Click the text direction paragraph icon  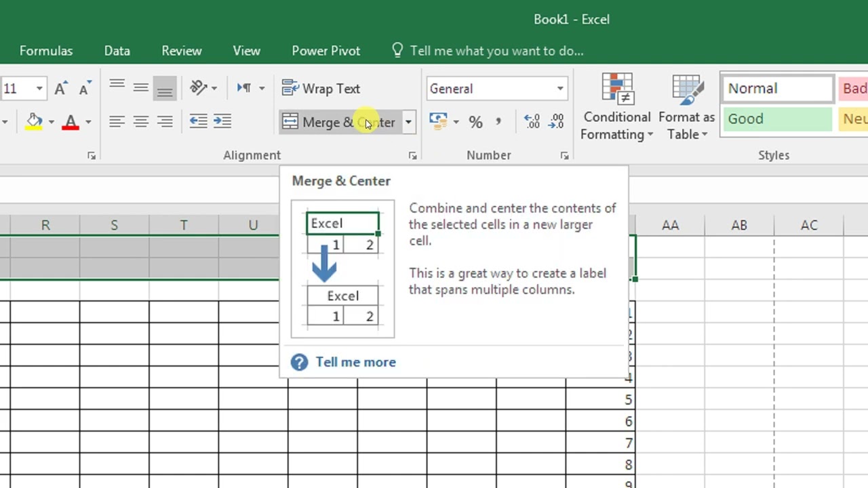[244, 88]
